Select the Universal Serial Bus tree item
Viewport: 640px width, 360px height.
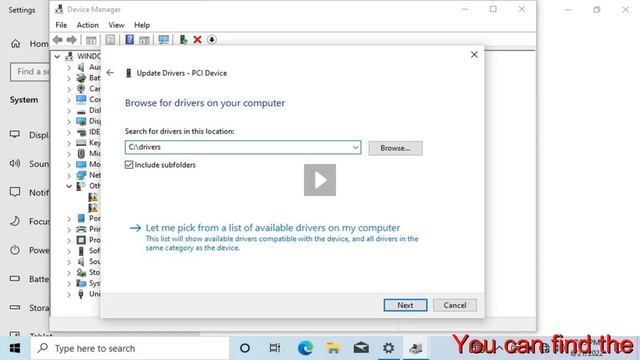click(88, 294)
